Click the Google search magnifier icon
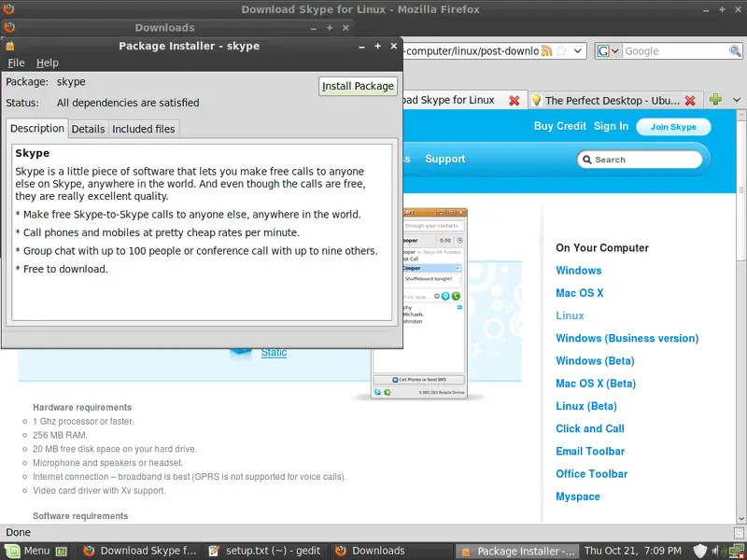This screenshot has width=747, height=560. [x=735, y=51]
